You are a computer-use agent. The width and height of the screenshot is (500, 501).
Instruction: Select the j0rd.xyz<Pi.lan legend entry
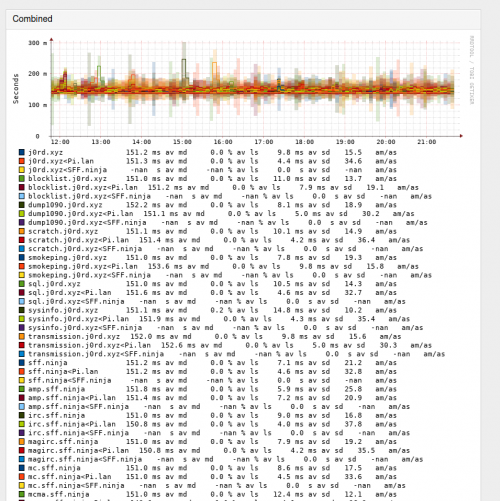[x=61, y=161]
